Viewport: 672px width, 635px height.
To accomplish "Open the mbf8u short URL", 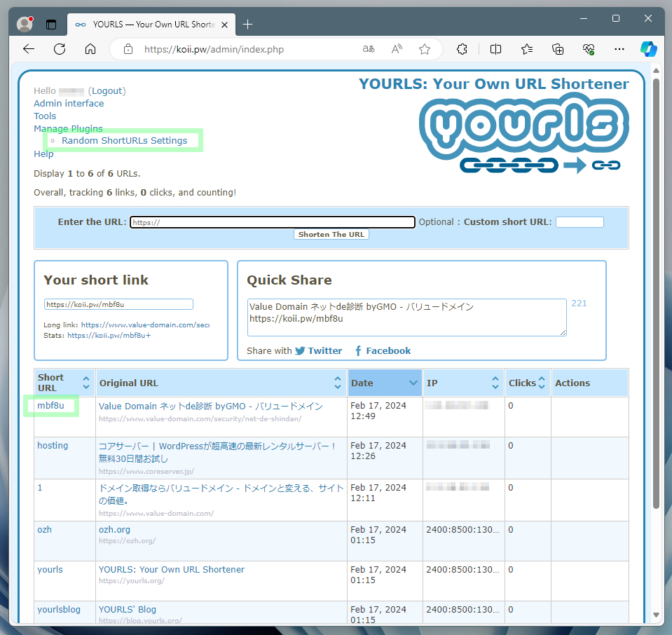I will [x=50, y=406].
